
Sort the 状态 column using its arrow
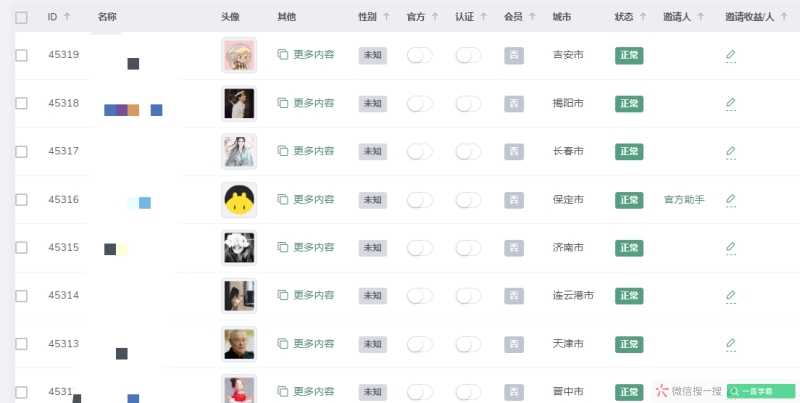pyautogui.click(x=643, y=17)
